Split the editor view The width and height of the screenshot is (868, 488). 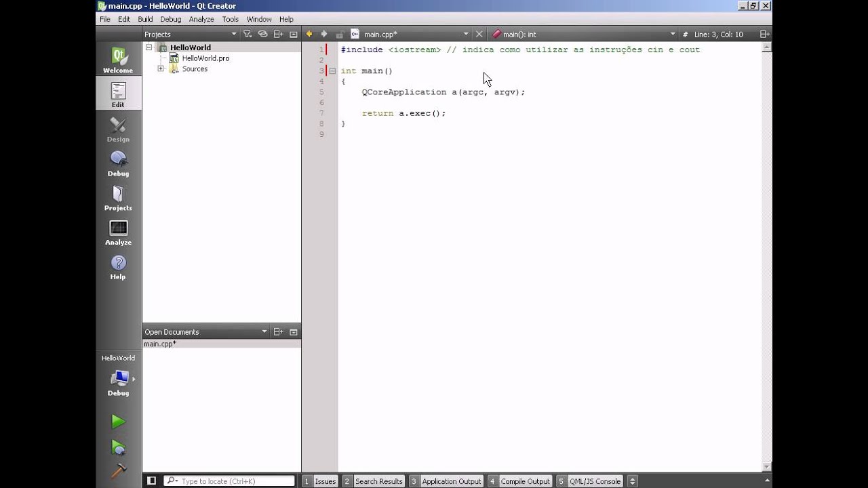[764, 34]
